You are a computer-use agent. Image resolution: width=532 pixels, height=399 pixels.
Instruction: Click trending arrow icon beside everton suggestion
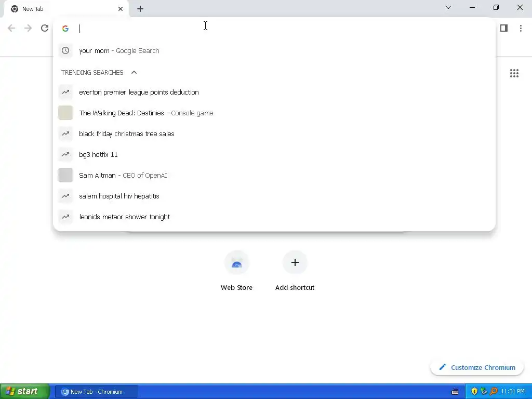(x=65, y=92)
